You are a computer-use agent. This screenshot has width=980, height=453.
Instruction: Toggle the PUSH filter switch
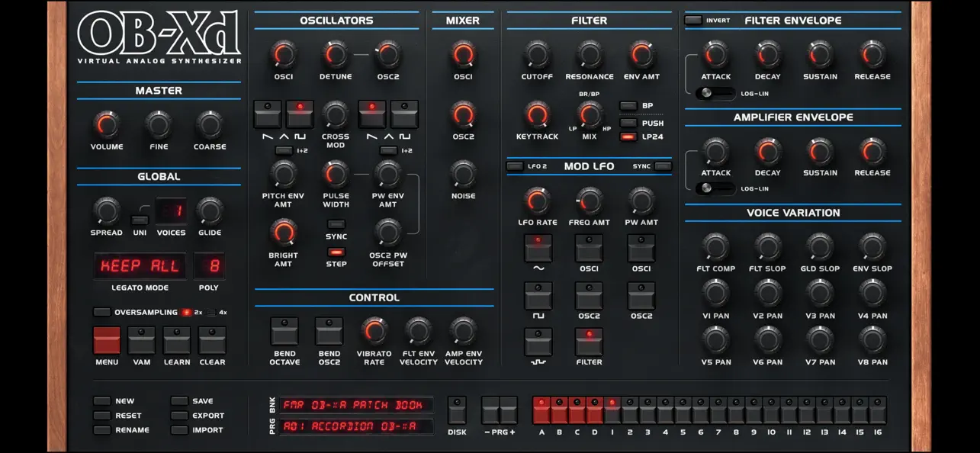click(x=628, y=122)
